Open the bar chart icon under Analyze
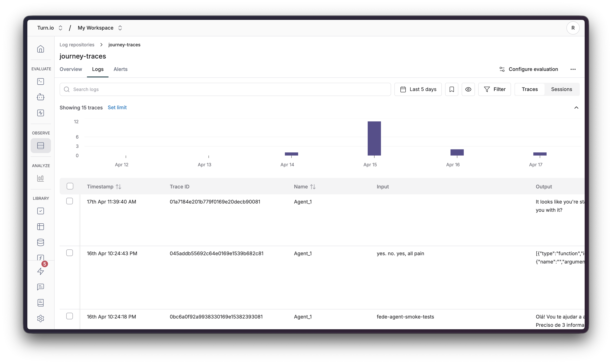The width and height of the screenshot is (612, 364). (41, 178)
